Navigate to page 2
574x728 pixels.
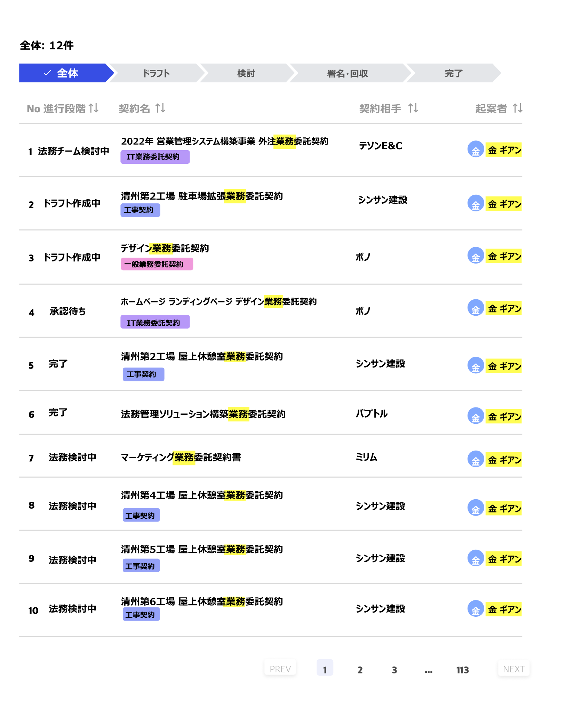[360, 670]
